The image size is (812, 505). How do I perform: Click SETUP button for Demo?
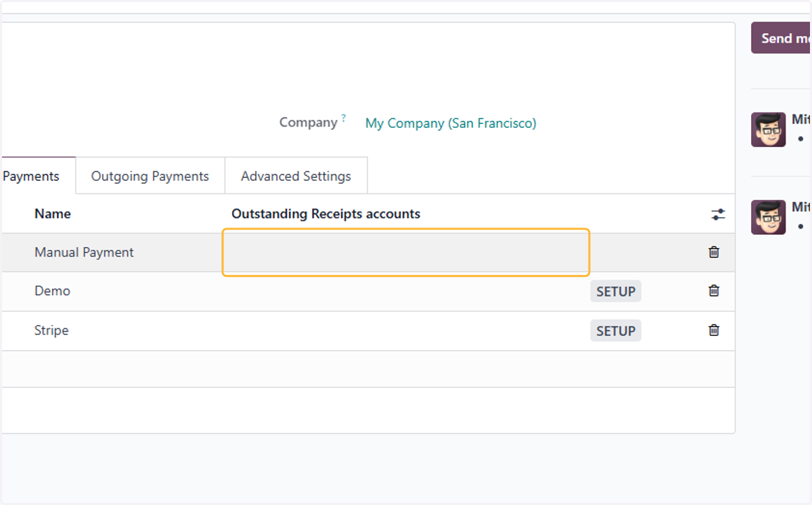[x=616, y=292]
